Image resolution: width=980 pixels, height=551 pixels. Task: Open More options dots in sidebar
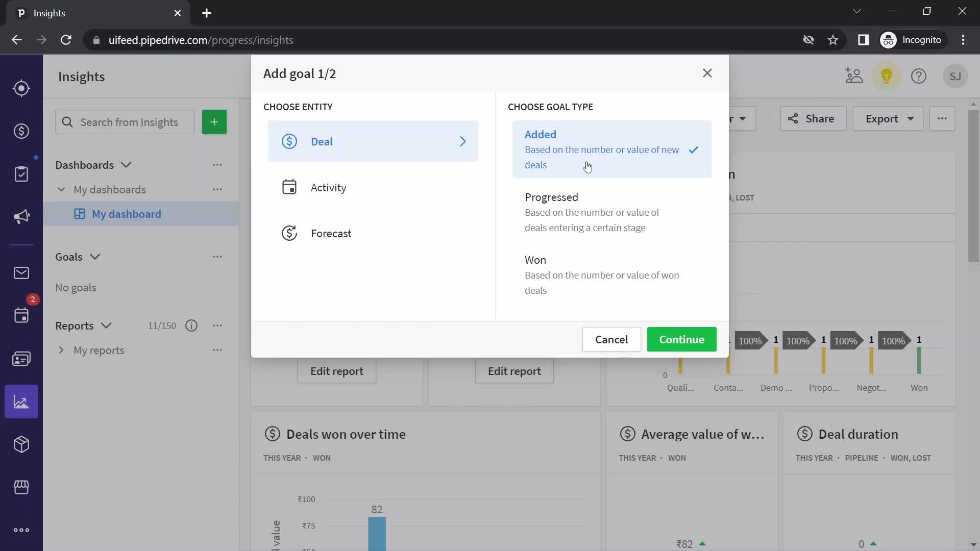(x=21, y=530)
